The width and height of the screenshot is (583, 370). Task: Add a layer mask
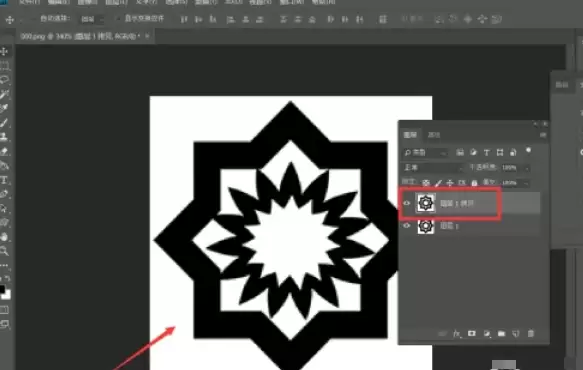coord(472,333)
